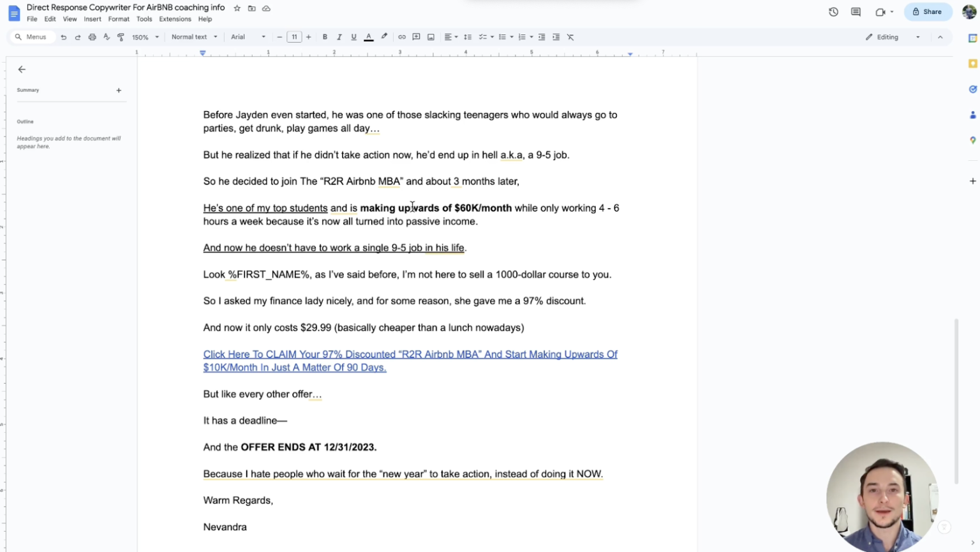Open Google Calendar from the side panel
The height and width of the screenshot is (552, 980).
[972, 38]
